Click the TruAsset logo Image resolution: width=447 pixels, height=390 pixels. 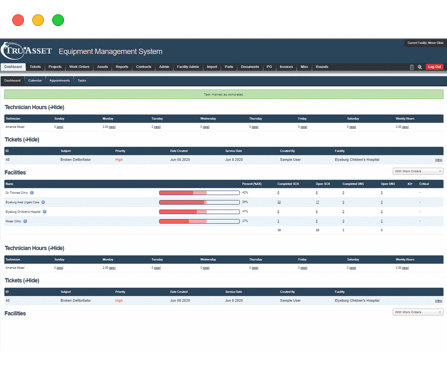click(27, 51)
